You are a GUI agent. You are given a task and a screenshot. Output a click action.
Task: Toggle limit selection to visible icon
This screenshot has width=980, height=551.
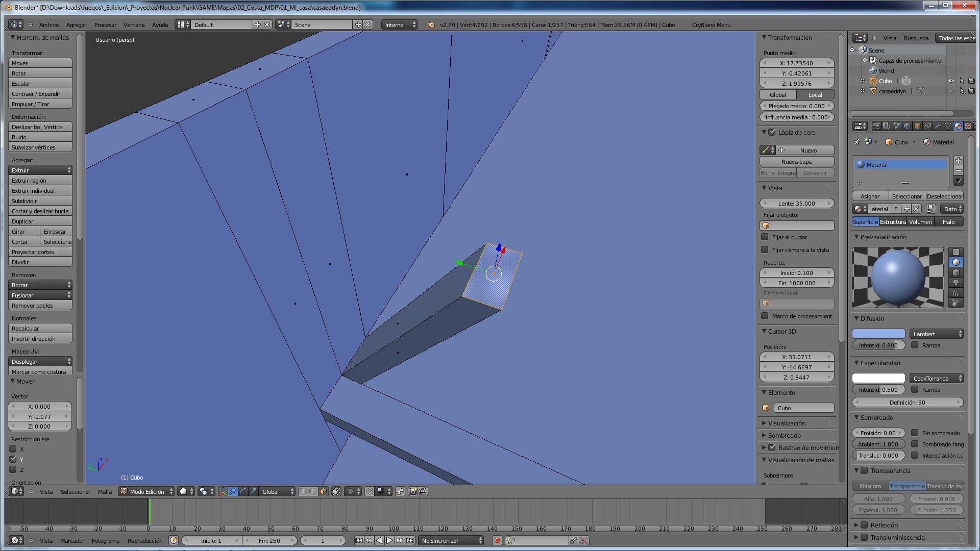(336, 491)
